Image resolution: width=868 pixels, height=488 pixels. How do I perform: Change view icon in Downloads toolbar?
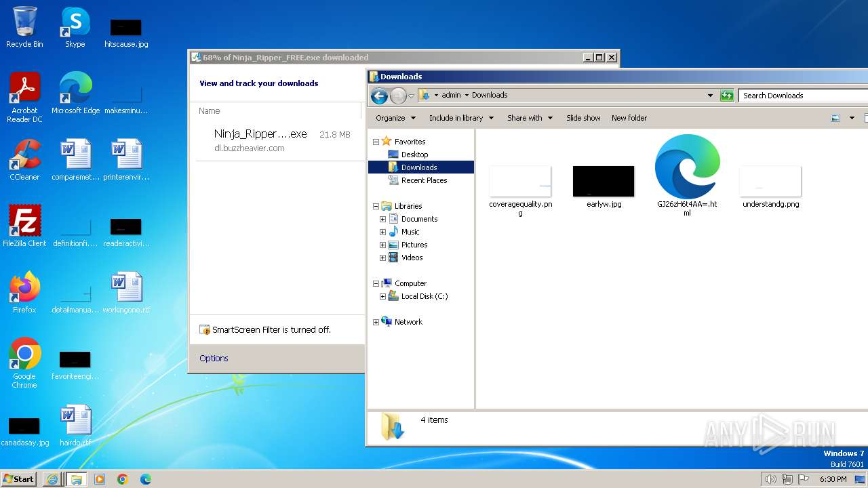[x=835, y=118]
